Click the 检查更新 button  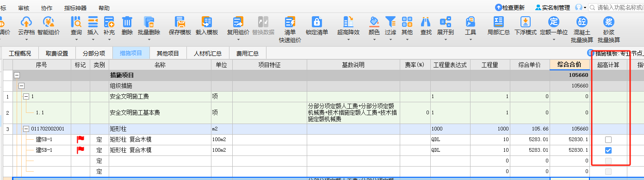(x=510, y=8)
